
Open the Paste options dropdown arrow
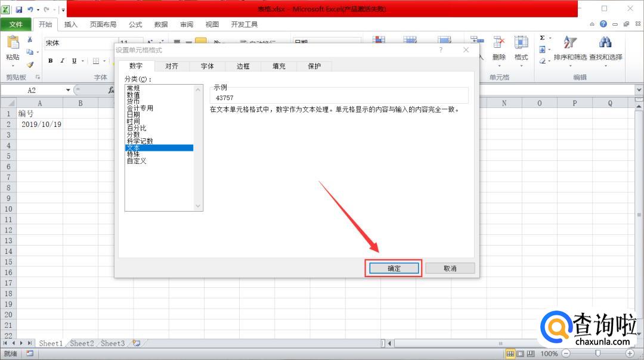click(x=13, y=65)
